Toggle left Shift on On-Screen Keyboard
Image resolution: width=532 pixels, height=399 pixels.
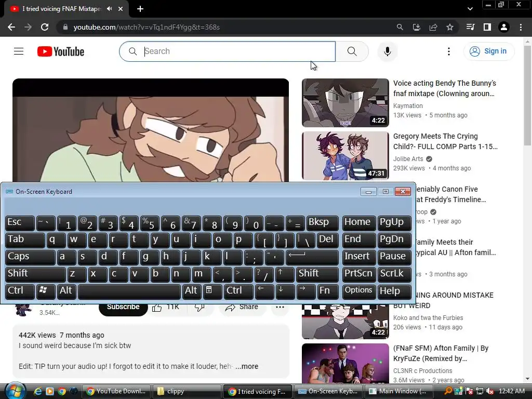(36, 274)
